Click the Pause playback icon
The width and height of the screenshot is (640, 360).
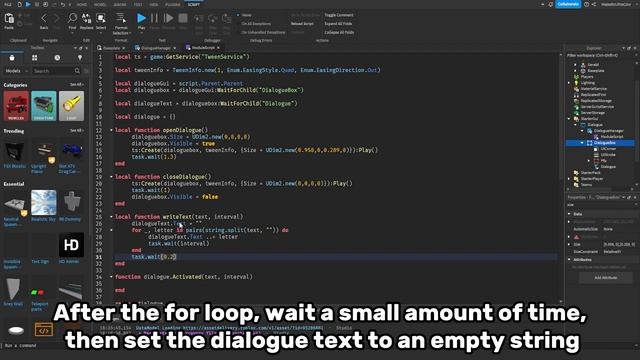[154, 18]
